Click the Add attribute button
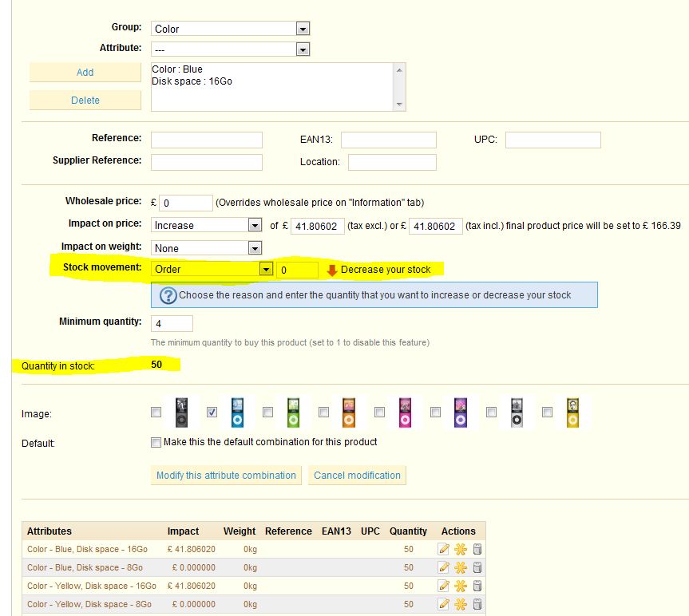The width and height of the screenshot is (689, 616). 85,73
